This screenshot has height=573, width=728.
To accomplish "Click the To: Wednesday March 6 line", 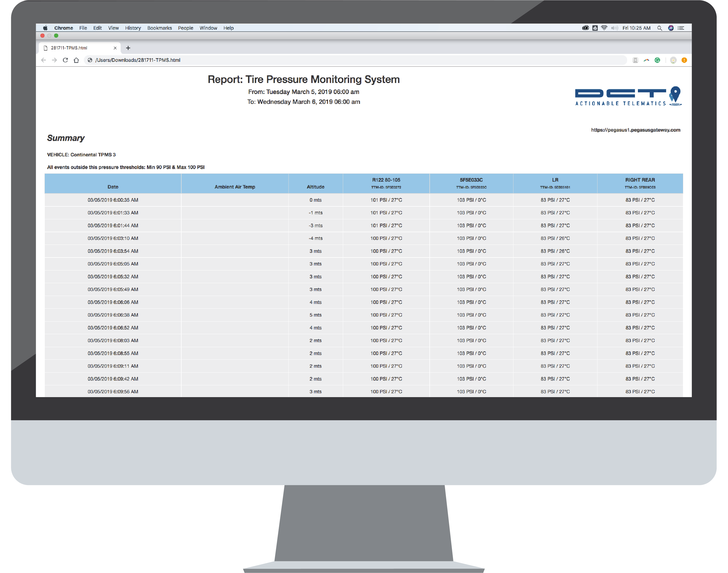I will pos(304,102).
